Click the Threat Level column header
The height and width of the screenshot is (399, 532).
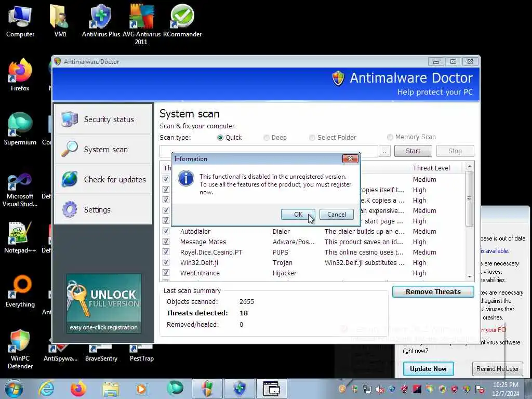[x=431, y=168]
